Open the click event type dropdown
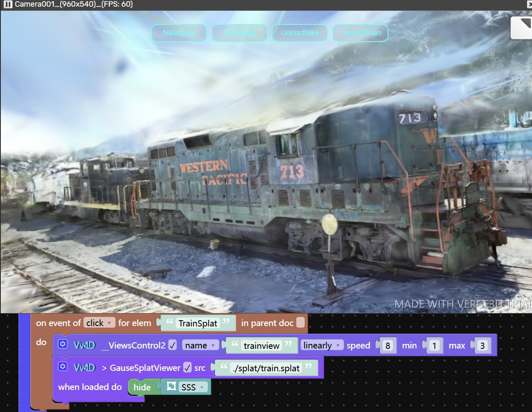Screen dimensions: 532x412 99,323
